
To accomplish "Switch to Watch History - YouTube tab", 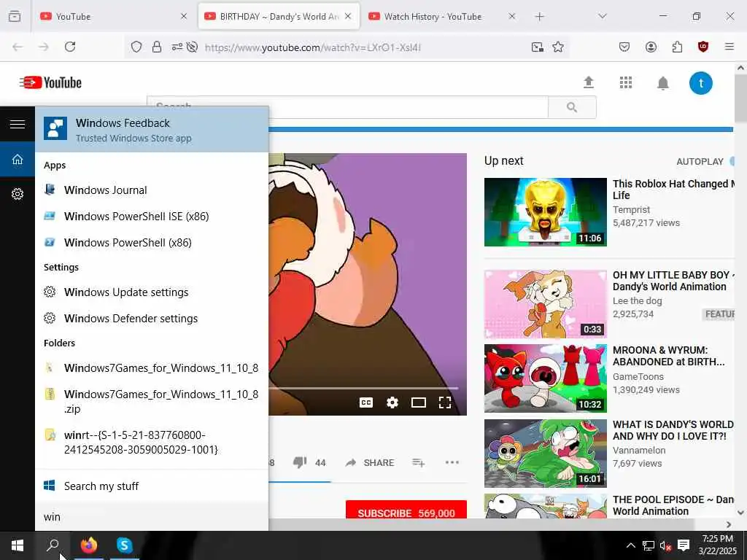I will click(443, 16).
